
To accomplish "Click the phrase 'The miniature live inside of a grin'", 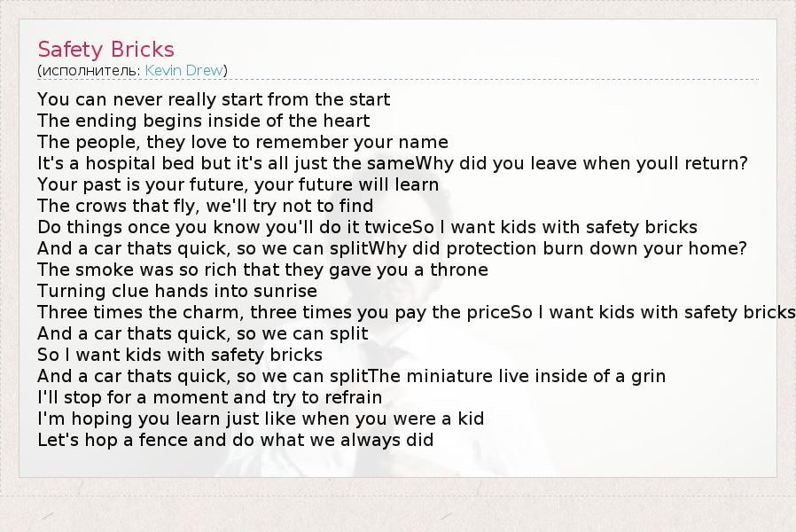I will [x=517, y=376].
